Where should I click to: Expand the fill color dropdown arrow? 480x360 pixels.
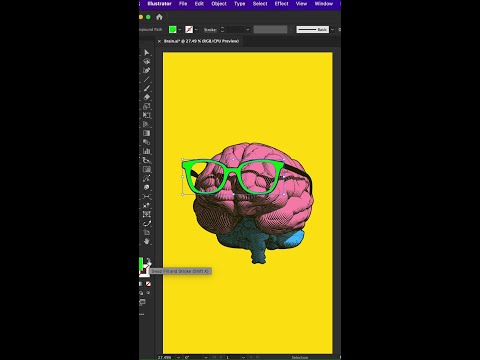pyautogui.click(x=180, y=30)
